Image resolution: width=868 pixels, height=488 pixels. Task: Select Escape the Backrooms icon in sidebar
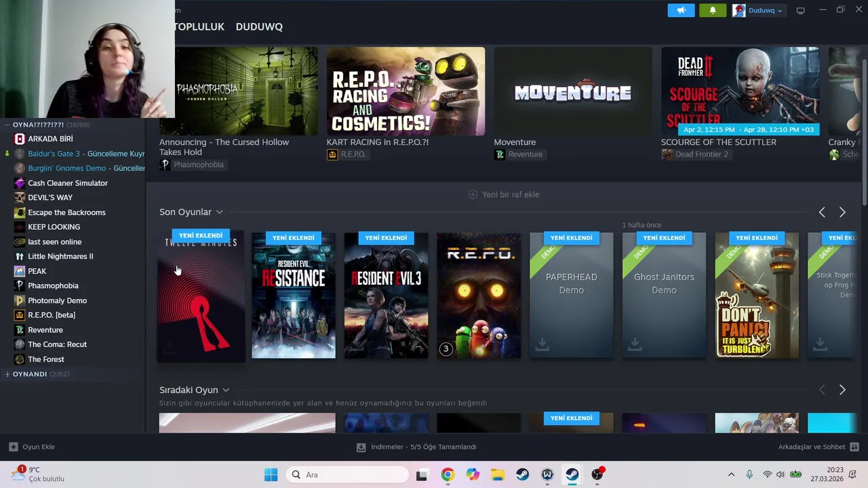[x=20, y=212]
